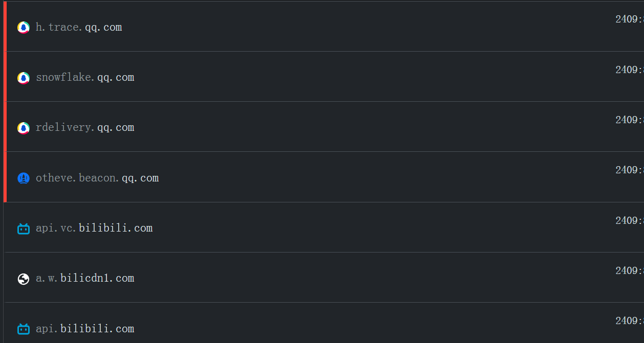Select the api.vc.bilibili.com domain
This screenshot has height=343, width=644.
(x=94, y=228)
